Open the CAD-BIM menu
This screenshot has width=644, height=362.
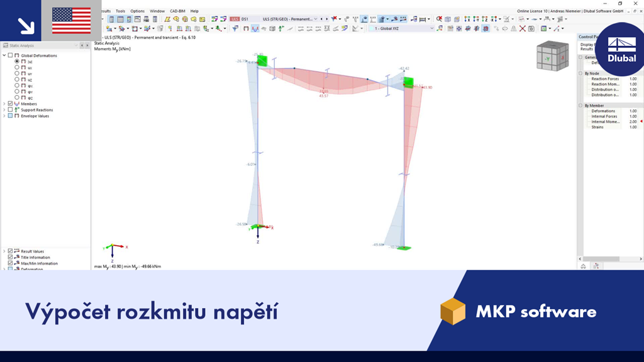pos(177,11)
